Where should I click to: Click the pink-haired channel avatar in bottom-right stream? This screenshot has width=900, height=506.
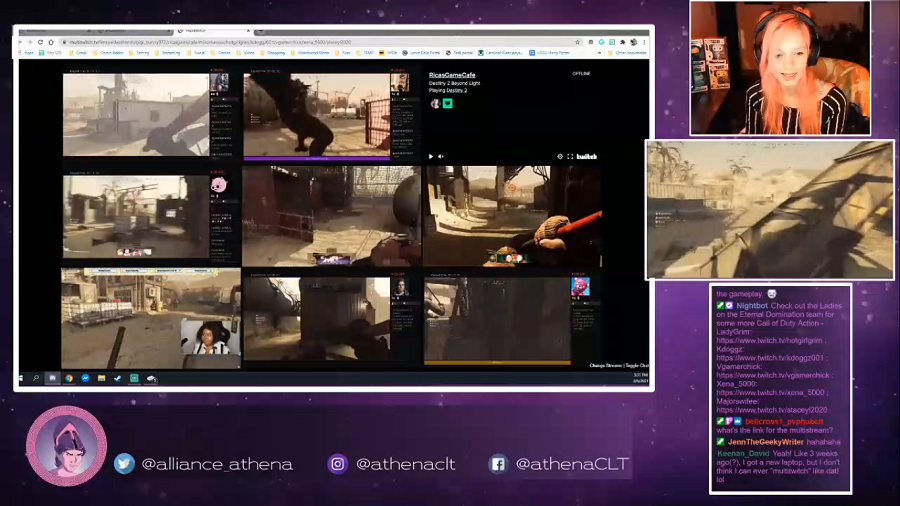[580, 286]
